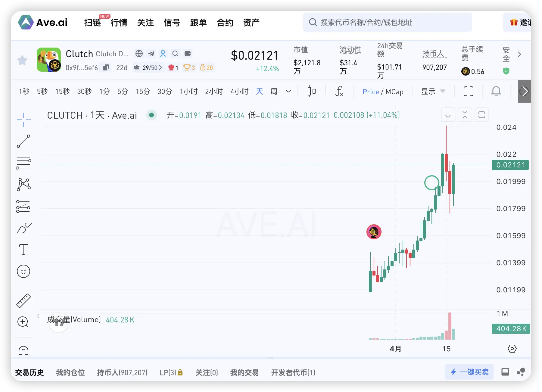This screenshot has height=392, width=542.
Task: Open the emoji sticker tool
Action: (23, 272)
